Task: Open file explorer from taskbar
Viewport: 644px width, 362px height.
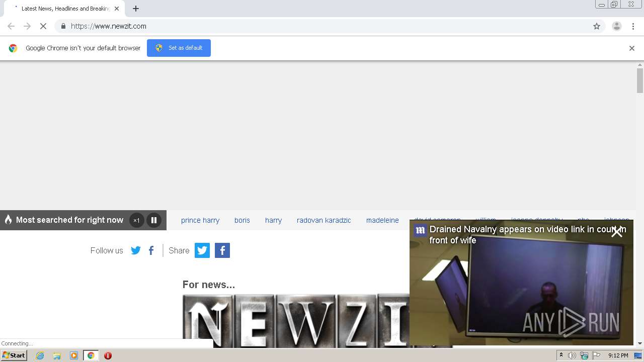Action: 57,355
